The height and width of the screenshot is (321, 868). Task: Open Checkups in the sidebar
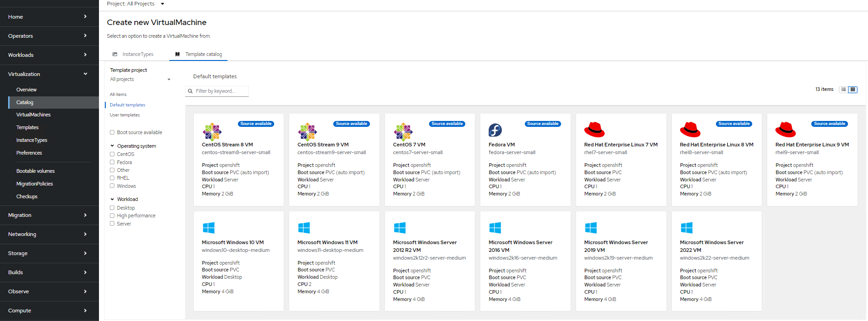coord(27,196)
